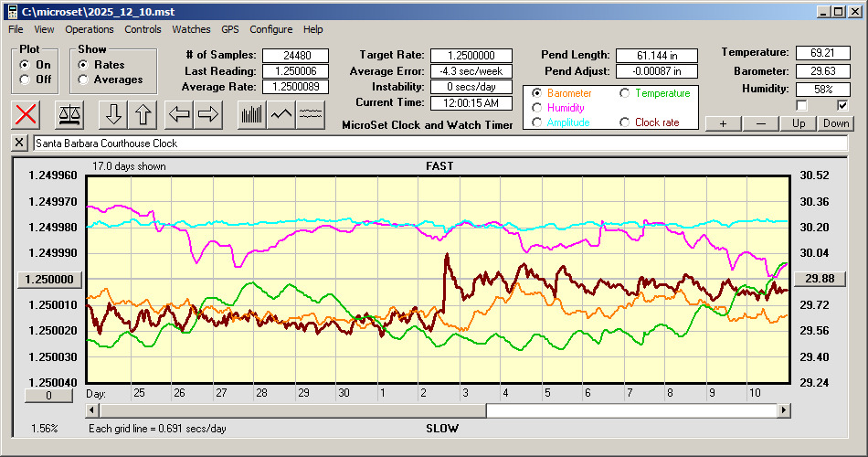The image size is (868, 457).
Task: Select the vertical bars graph icon
Action: [x=252, y=114]
